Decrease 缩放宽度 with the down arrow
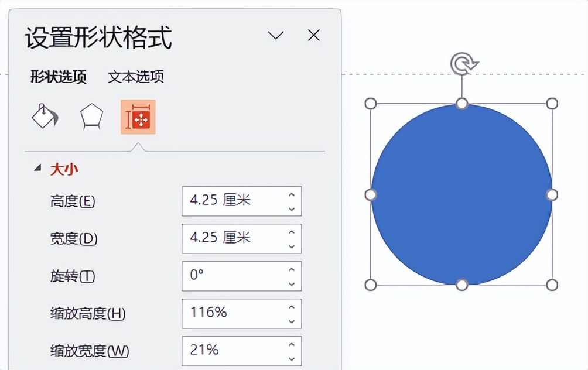 coord(292,359)
